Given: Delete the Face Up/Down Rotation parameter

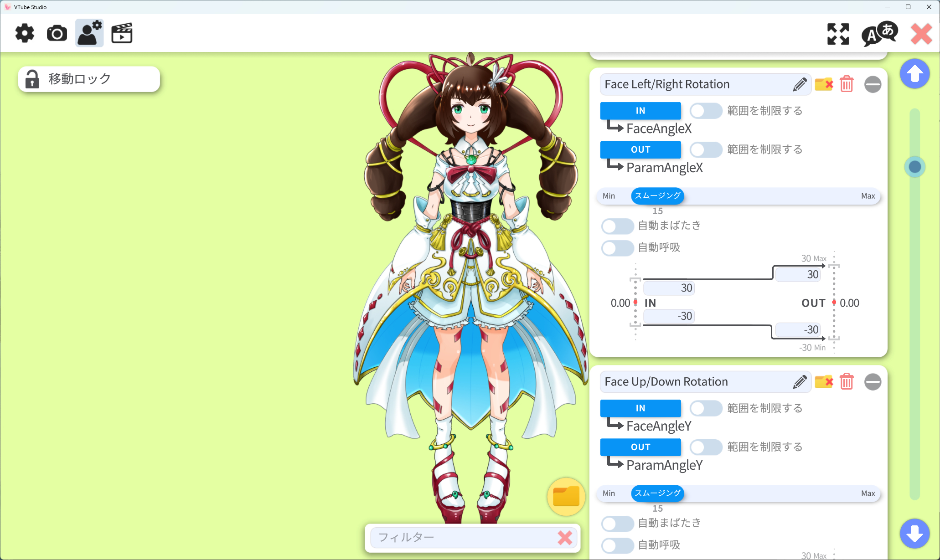Looking at the screenshot, I should click(x=847, y=382).
